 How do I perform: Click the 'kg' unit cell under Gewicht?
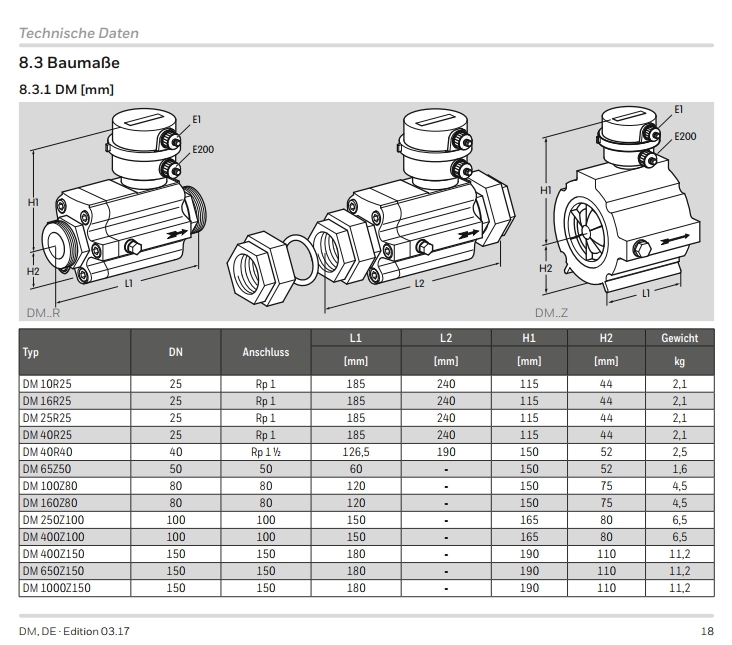[x=680, y=361]
